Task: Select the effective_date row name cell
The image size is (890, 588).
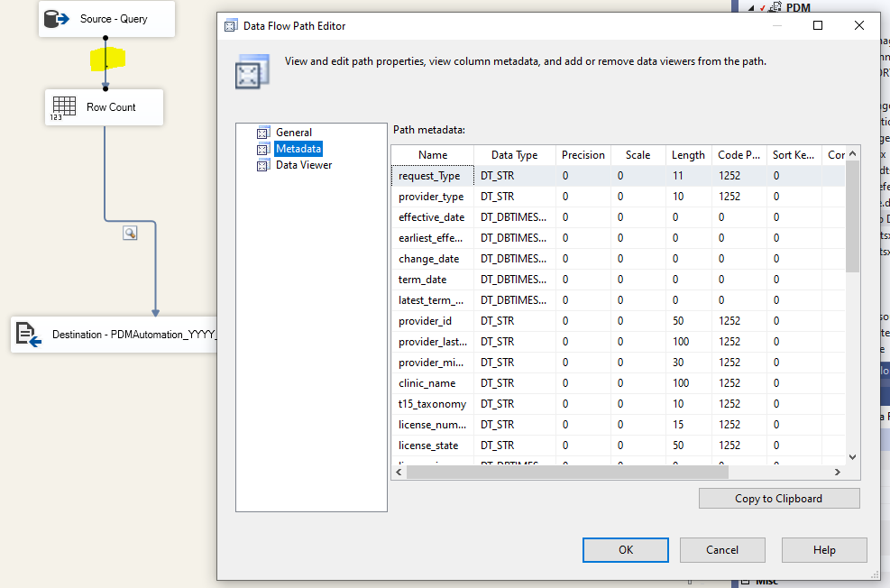Action: [x=431, y=217]
